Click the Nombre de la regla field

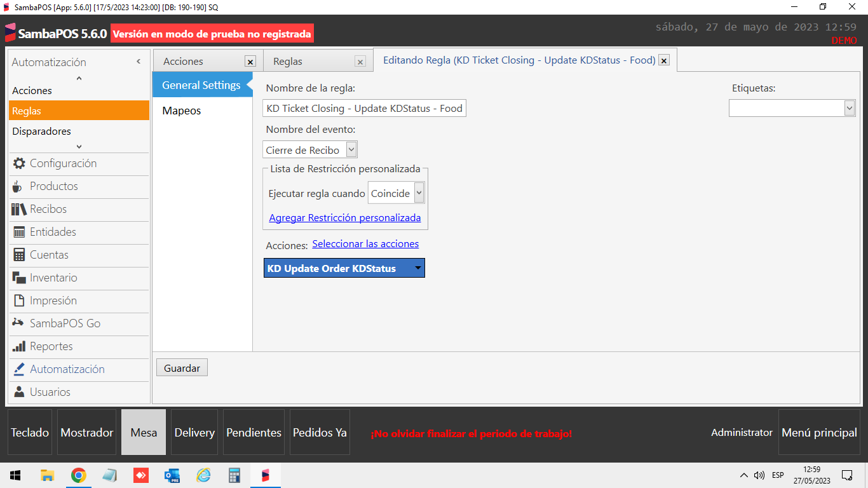(x=365, y=109)
